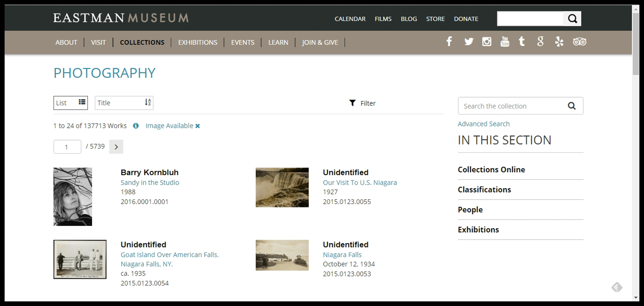Expand the Filter options

(362, 103)
